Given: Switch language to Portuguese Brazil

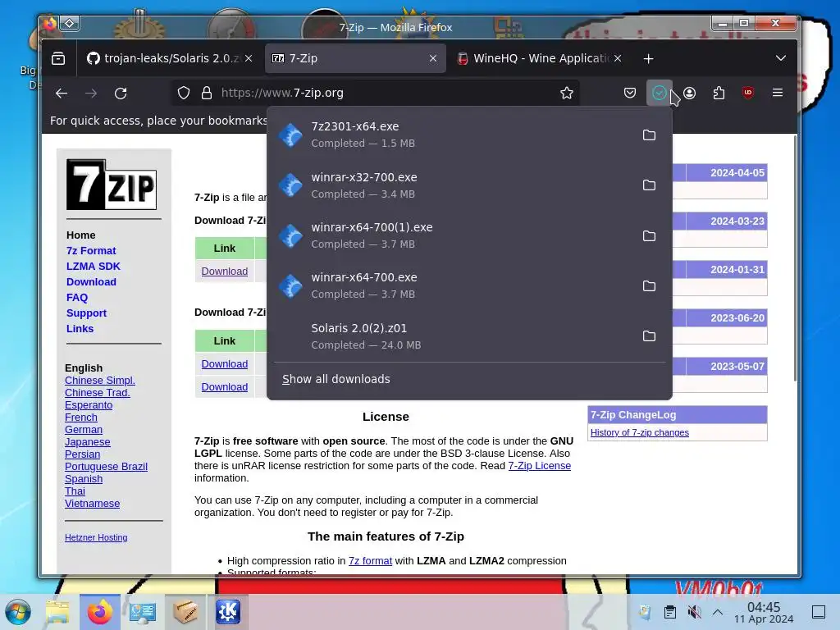Looking at the screenshot, I should [x=106, y=467].
